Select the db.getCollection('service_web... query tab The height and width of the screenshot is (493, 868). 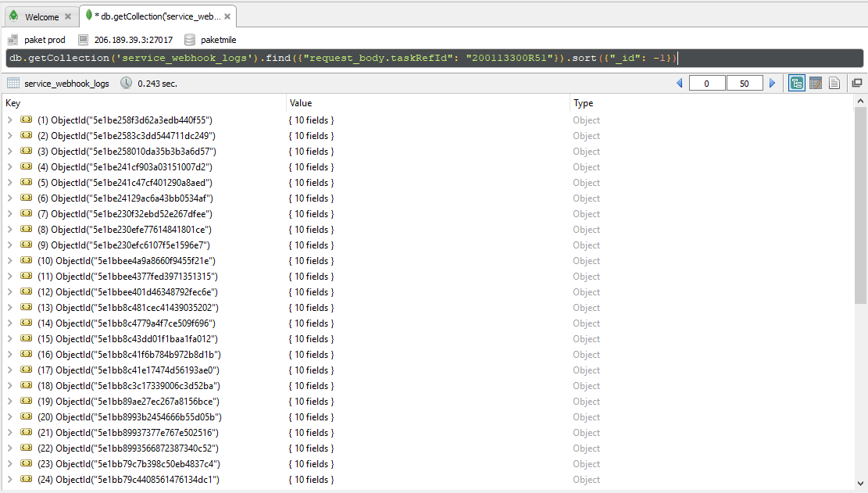coord(159,16)
